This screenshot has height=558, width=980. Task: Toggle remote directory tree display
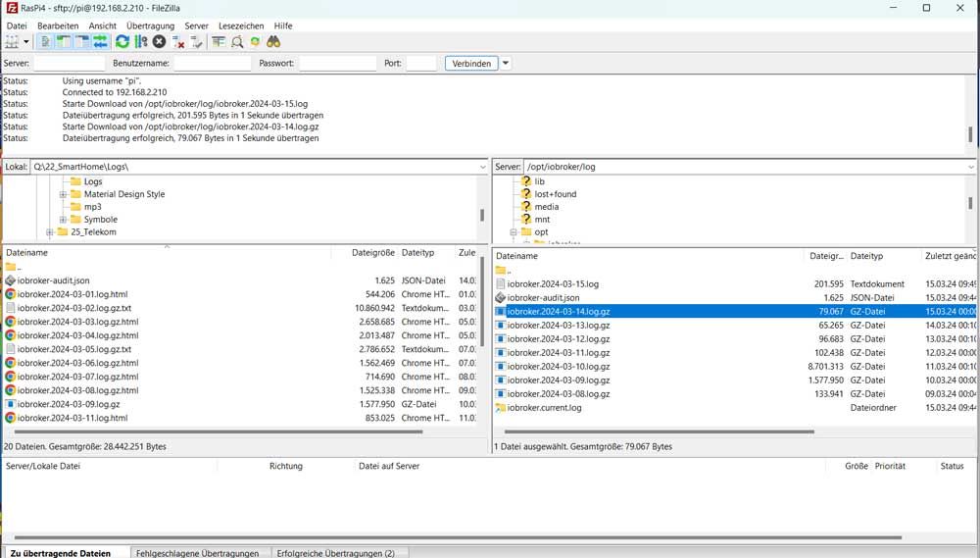click(x=82, y=42)
